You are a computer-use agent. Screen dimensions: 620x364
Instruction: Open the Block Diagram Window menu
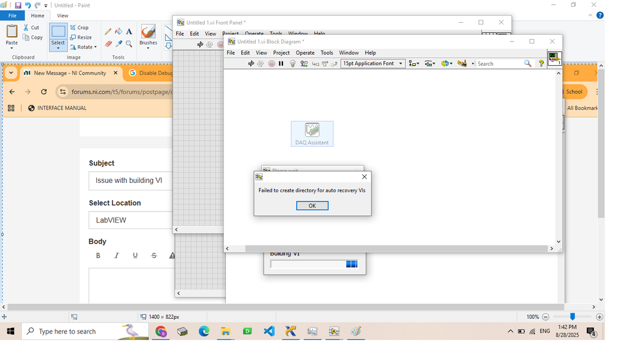(x=349, y=53)
